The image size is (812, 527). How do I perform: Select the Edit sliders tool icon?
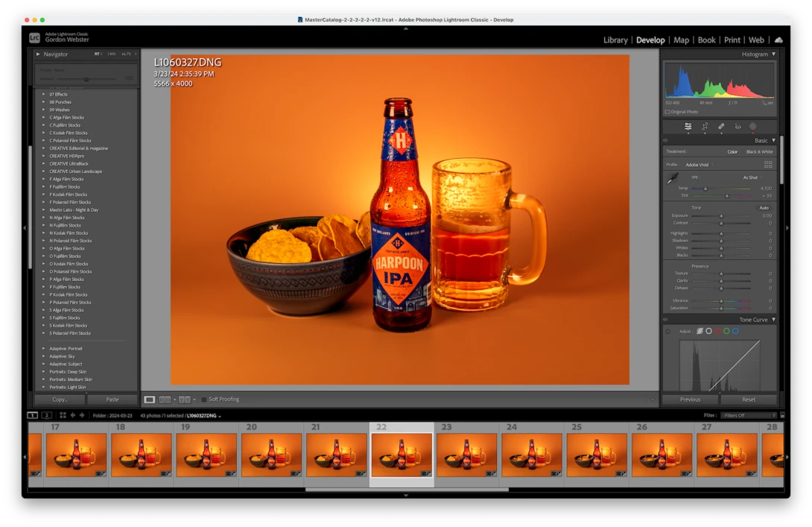tap(688, 127)
